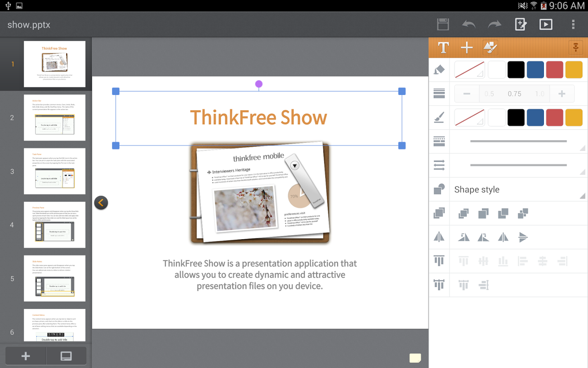Choose the no-line color option
This screenshot has width=588, height=368.
tap(469, 118)
